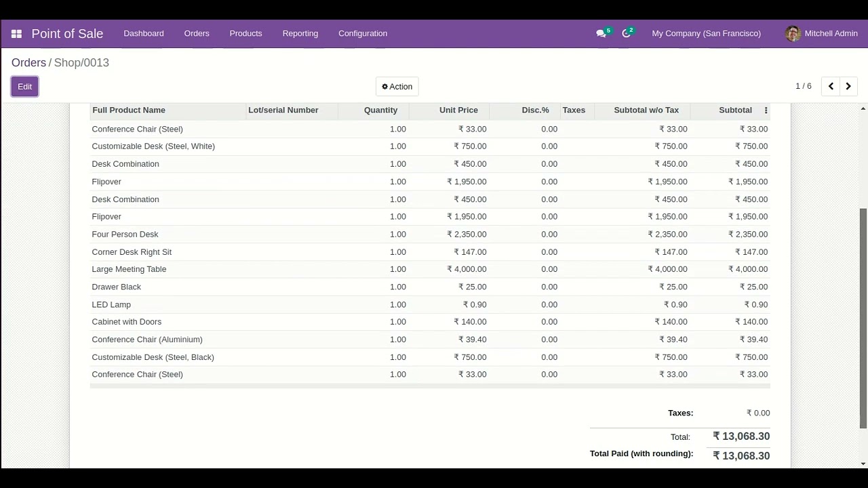This screenshot has width=868, height=488.
Task: Open Mitchell Admin user menu
Action: click(821, 33)
